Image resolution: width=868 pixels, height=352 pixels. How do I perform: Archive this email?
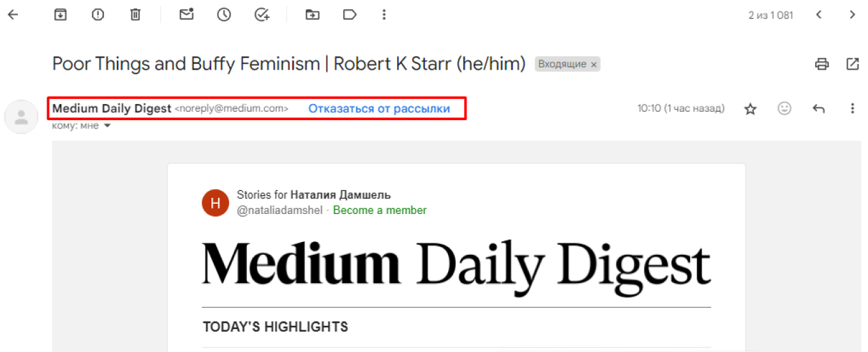click(x=60, y=14)
